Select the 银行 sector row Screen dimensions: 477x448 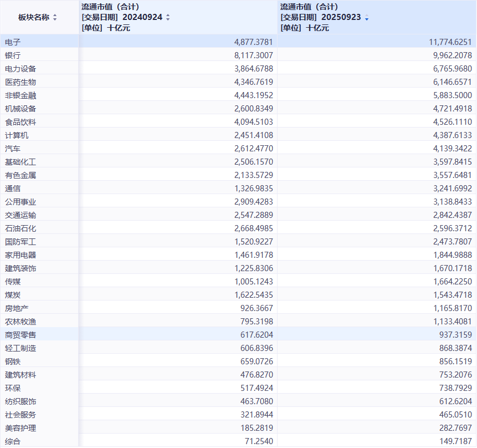(x=13, y=55)
